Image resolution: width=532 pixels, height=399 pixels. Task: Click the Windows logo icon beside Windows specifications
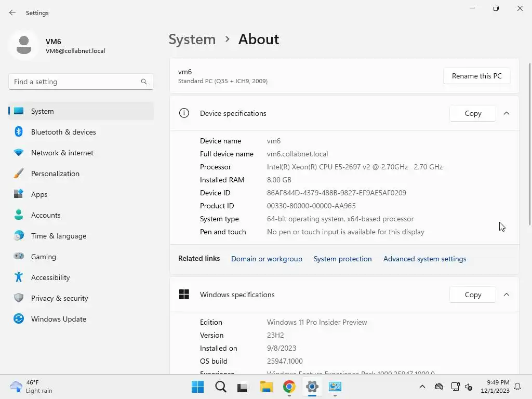tap(184, 294)
